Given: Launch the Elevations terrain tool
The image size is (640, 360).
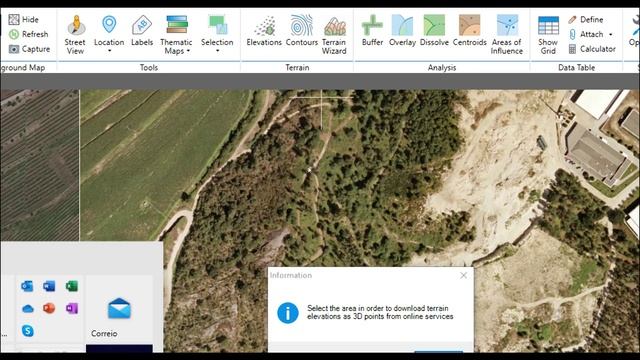Looking at the screenshot, I should pyautogui.click(x=264, y=31).
